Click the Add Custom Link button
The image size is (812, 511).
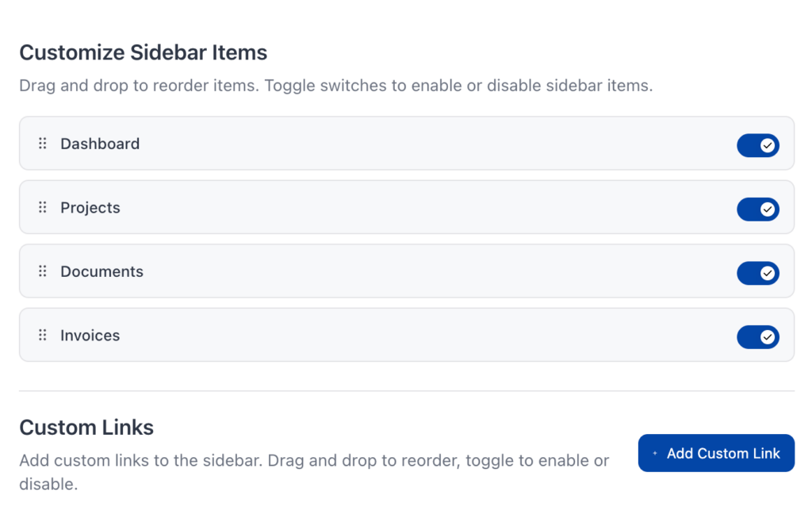pyautogui.click(x=716, y=452)
